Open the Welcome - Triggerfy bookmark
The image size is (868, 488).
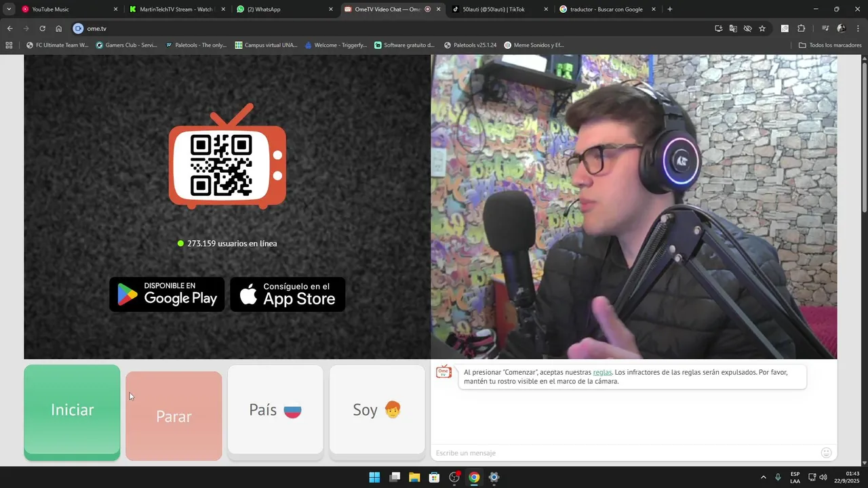(336, 45)
